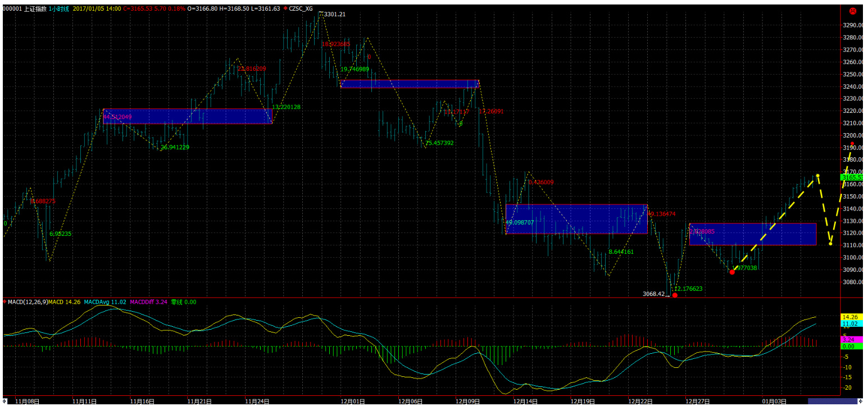This screenshot has height=406, width=868.
Task: Click the scroll arrow icon left of 11月08日
Action: (4, 402)
